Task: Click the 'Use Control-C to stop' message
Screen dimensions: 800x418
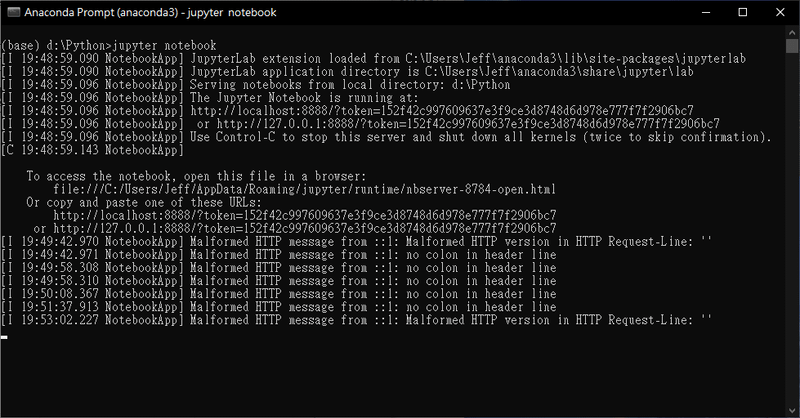Action: pos(480,137)
